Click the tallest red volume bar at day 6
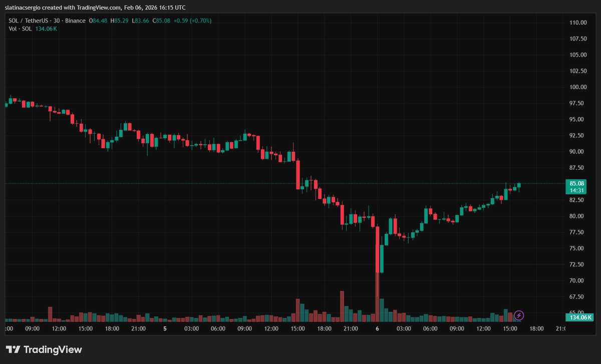Viewport: 601px width, 364px height. click(377, 296)
